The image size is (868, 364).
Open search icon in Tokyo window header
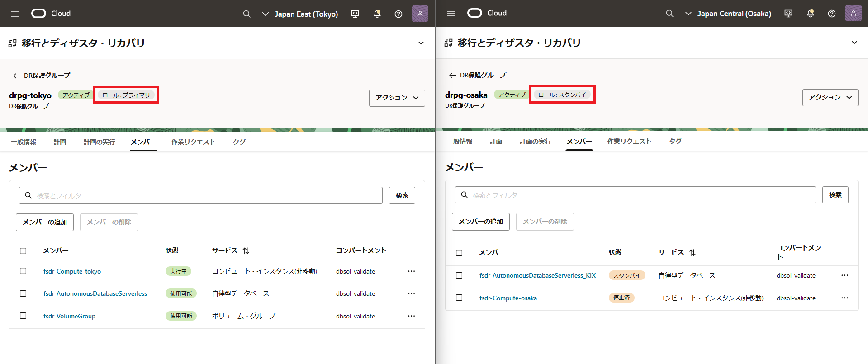point(247,14)
